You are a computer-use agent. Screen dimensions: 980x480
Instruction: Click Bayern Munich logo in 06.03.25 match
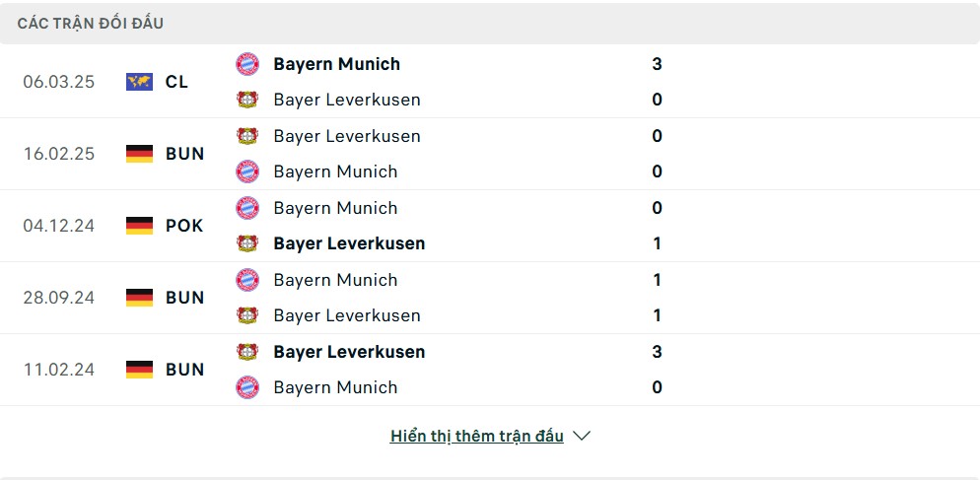point(247,64)
